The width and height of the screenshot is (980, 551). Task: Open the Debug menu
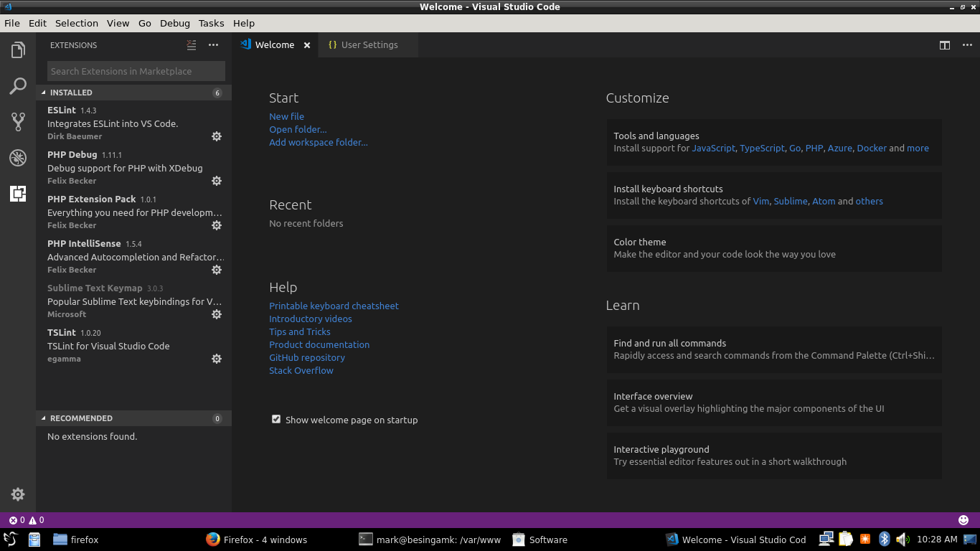pyautogui.click(x=174, y=23)
